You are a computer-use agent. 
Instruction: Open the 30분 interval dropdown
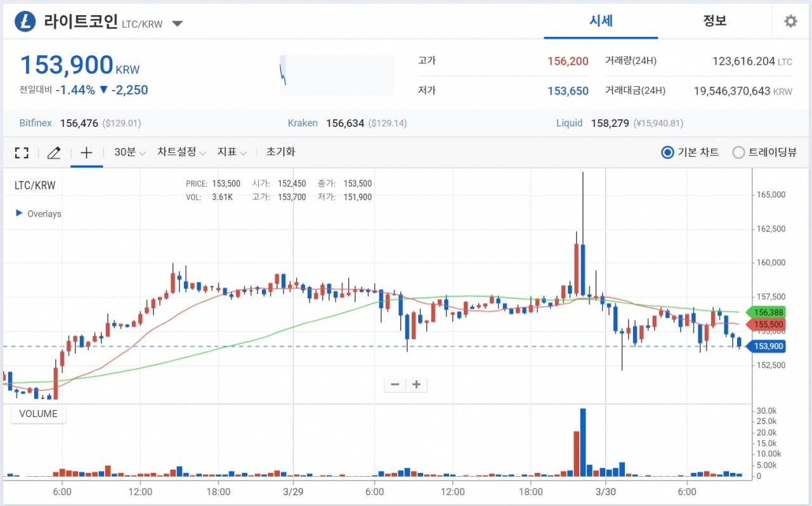130,152
